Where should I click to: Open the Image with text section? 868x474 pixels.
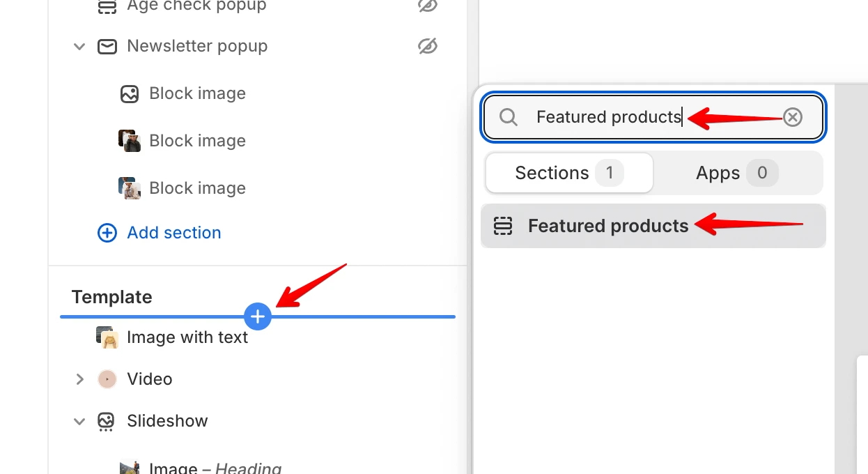[187, 337]
